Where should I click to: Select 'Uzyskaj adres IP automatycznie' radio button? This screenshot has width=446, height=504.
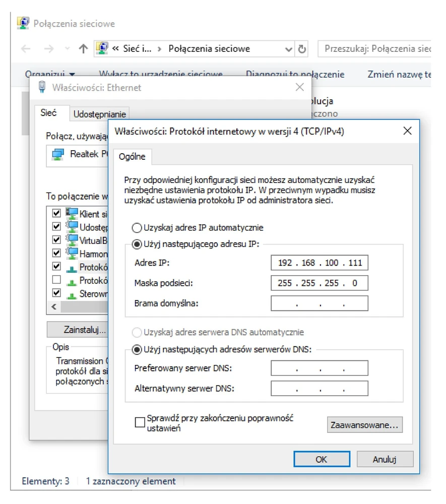(137, 228)
